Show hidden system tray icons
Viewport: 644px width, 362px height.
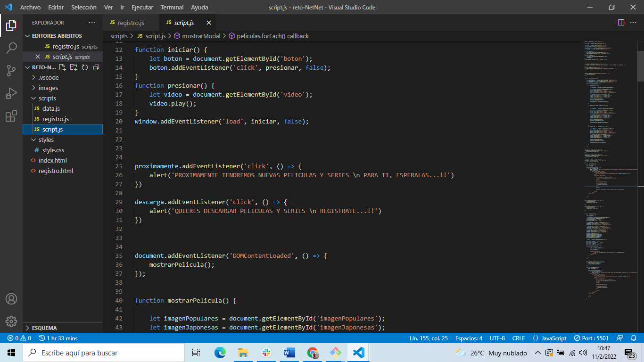(537, 353)
